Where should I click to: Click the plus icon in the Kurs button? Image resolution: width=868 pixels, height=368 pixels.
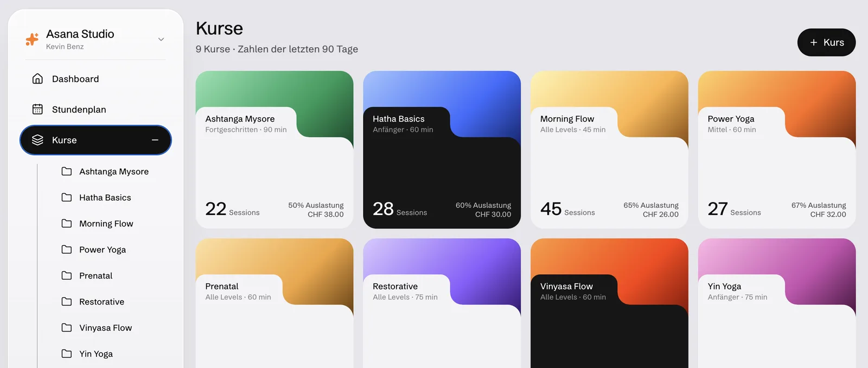click(x=814, y=42)
